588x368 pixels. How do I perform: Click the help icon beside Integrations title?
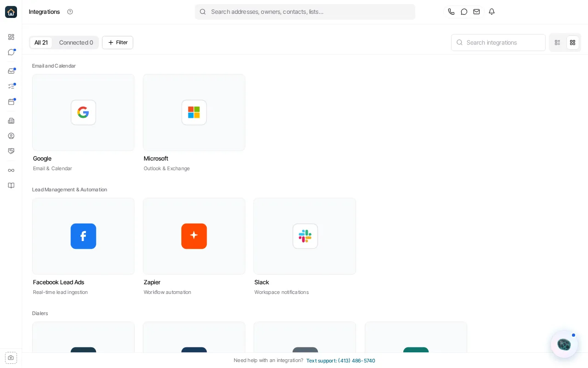point(70,12)
